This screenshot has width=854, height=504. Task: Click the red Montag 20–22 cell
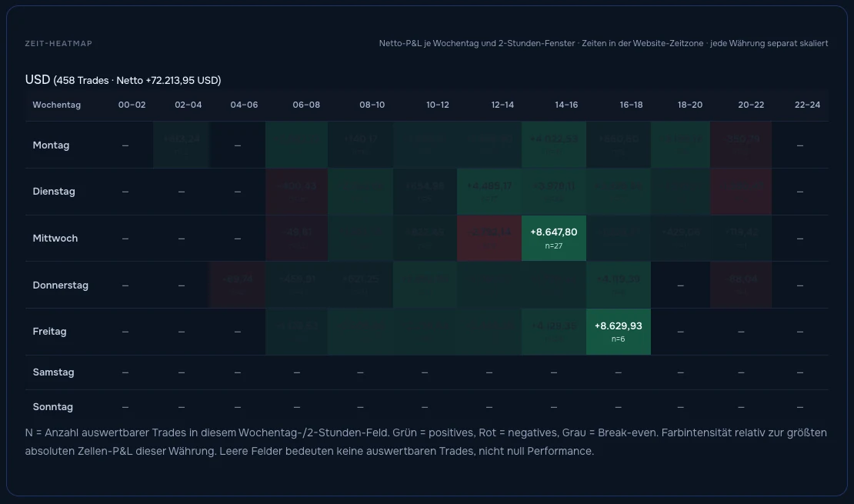741,145
